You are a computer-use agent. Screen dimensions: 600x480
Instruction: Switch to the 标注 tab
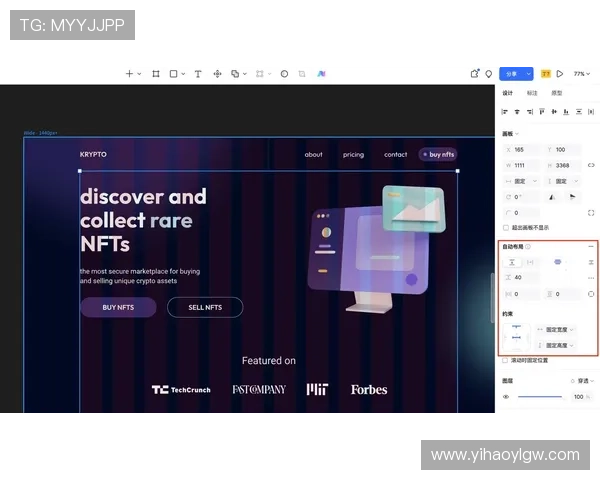(532, 93)
